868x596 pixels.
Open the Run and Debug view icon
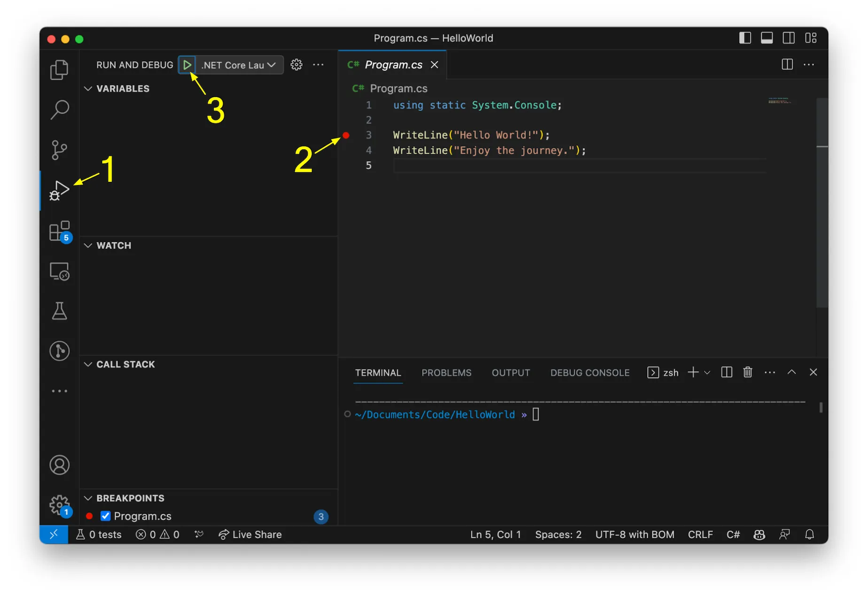click(59, 190)
